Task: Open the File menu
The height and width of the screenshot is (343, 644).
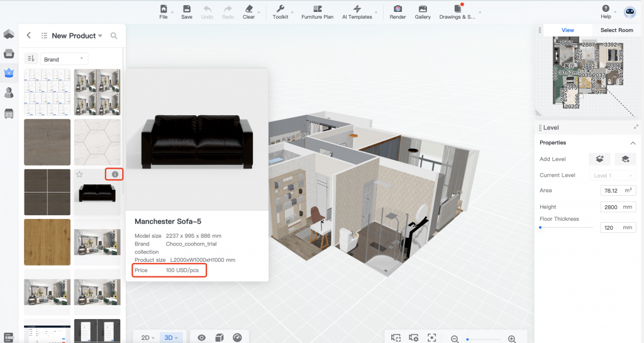Action: [164, 12]
